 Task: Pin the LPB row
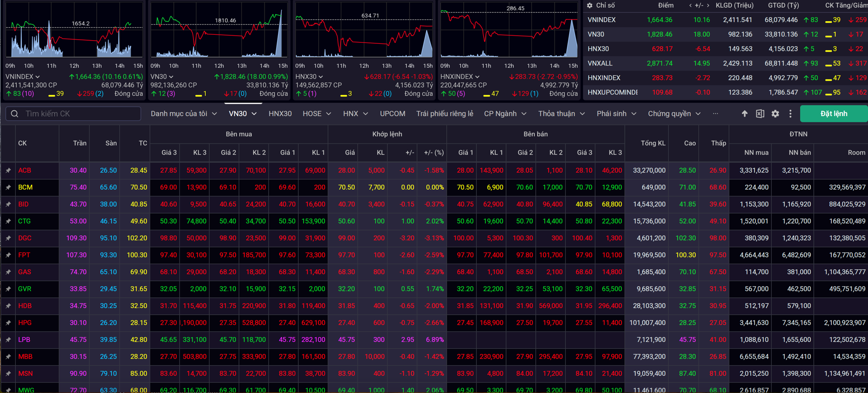tap(8, 340)
